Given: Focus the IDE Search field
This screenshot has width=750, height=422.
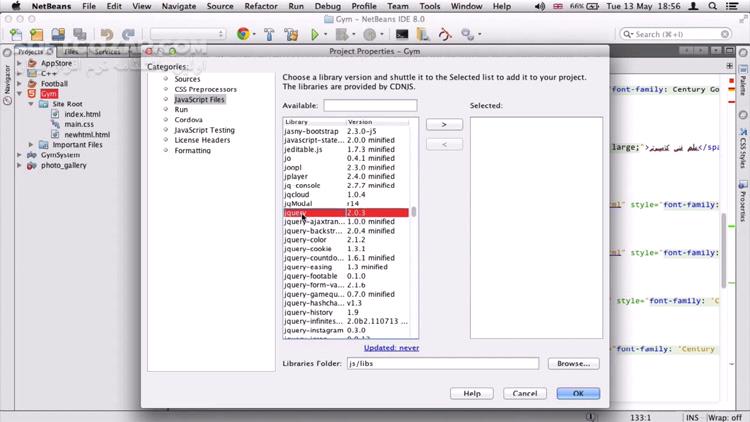Looking at the screenshot, I should (x=676, y=34).
